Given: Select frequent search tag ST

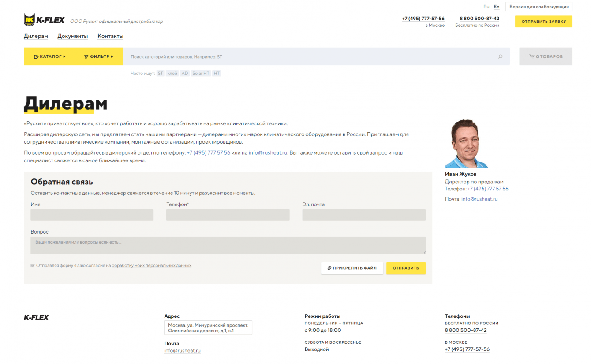Looking at the screenshot, I should [161, 73].
